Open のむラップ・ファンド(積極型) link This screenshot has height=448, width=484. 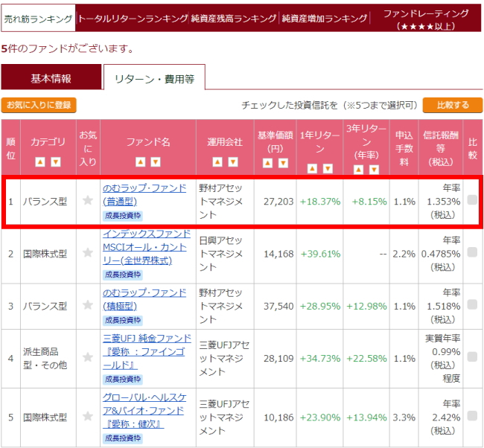point(144,299)
